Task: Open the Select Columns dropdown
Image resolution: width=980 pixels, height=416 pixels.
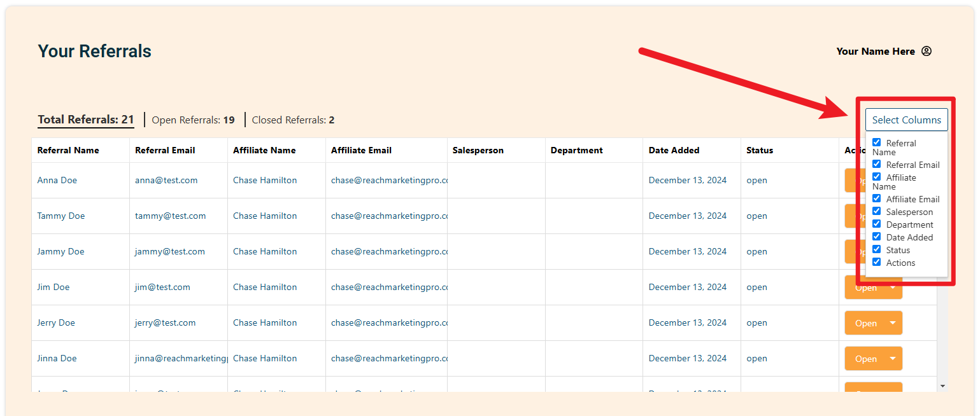Action: click(x=906, y=120)
